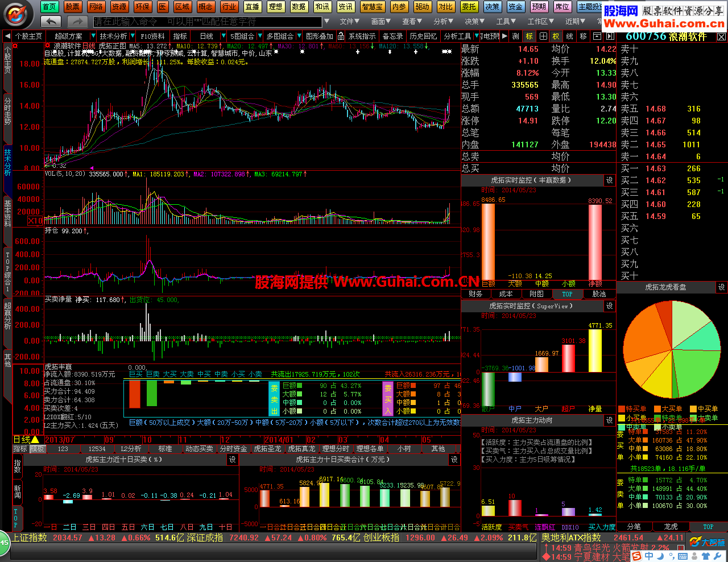Open 设 settings of 虎拓主力十日买卖合计 panel
This screenshot has height=562, width=728.
pyautogui.click(x=454, y=459)
